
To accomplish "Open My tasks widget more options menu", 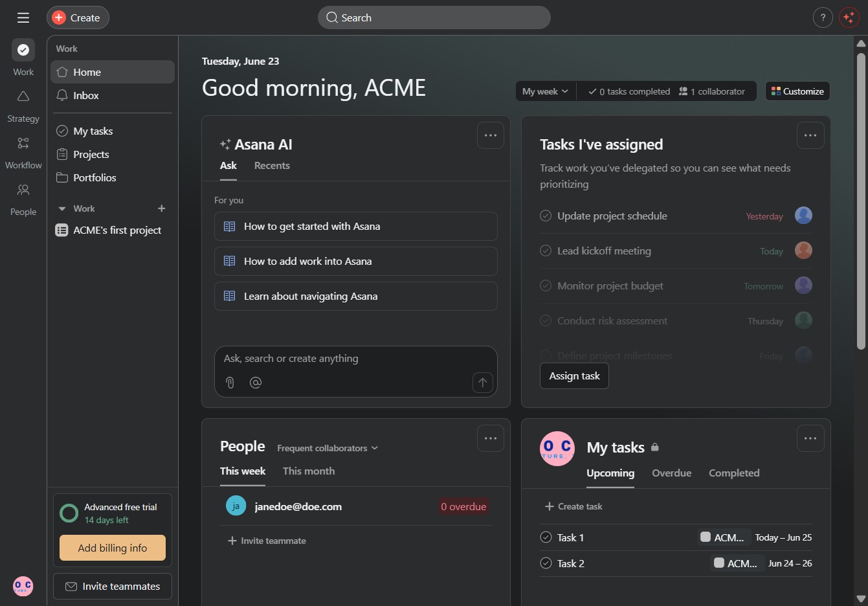I will [x=810, y=438].
